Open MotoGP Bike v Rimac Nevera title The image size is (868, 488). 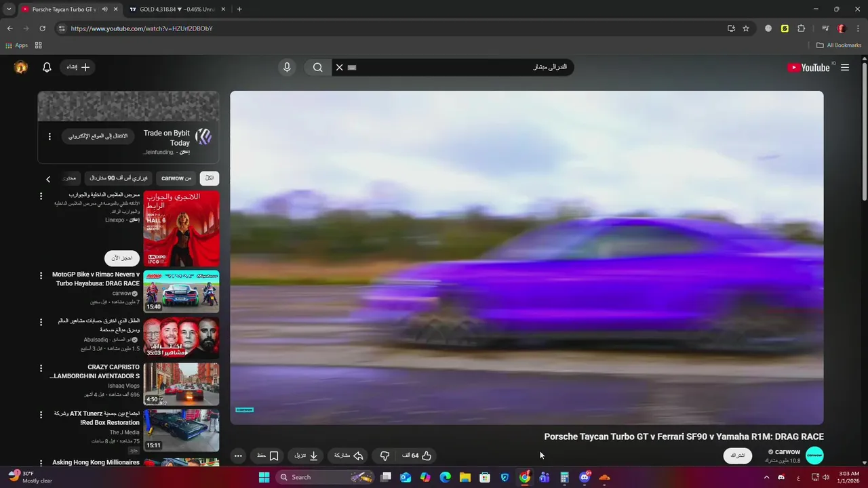pos(96,279)
